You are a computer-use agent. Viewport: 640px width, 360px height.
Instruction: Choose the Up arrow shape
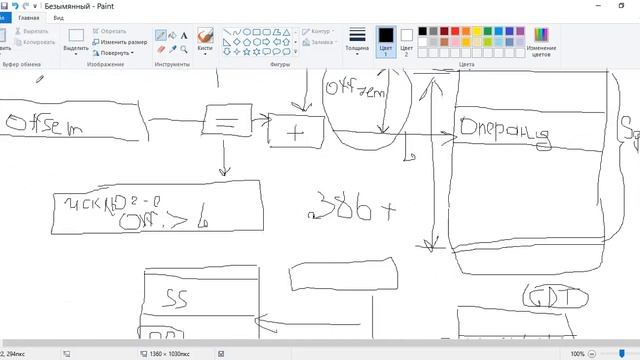pos(287,42)
